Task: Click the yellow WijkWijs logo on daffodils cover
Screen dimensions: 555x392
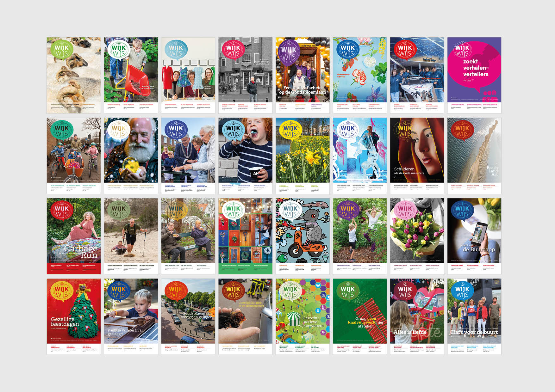Action: coord(290,131)
